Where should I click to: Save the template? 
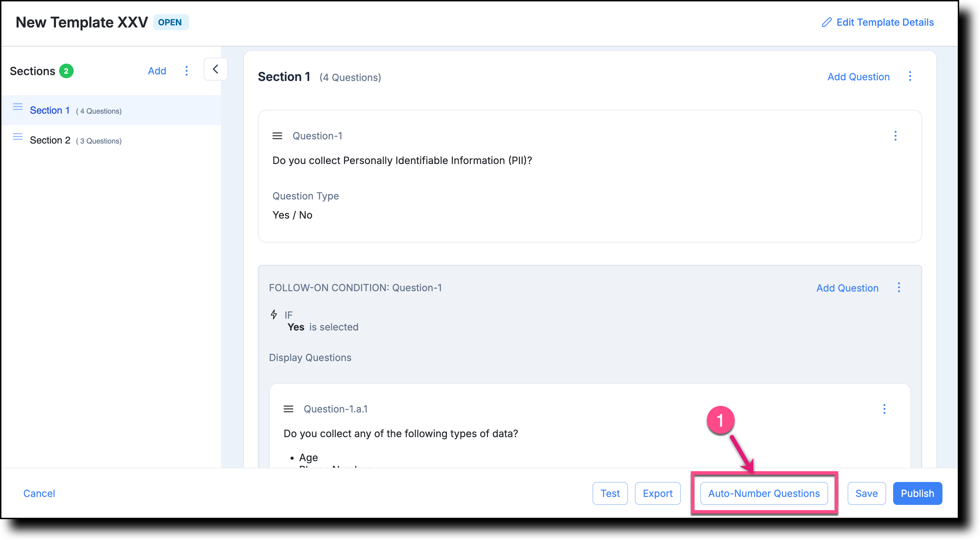coord(867,493)
